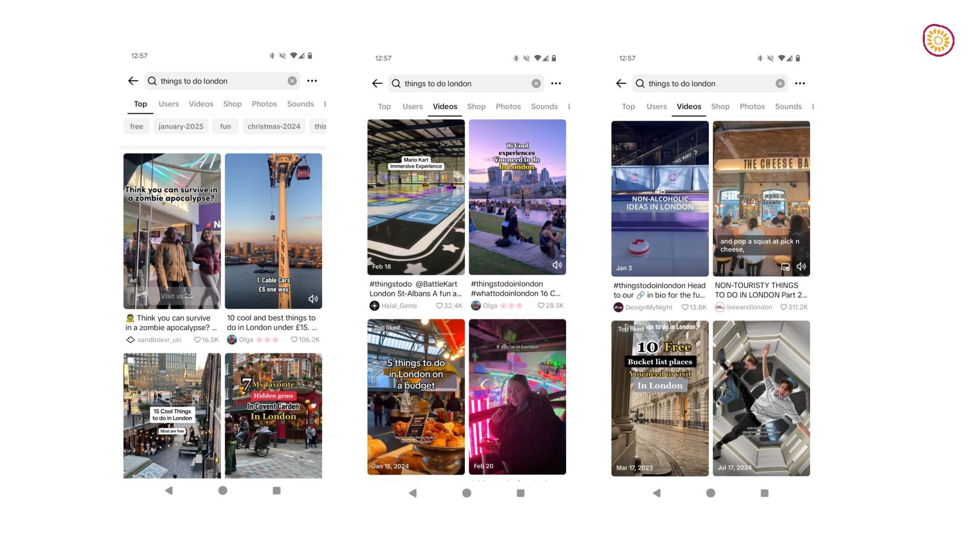The image size is (980, 551).
Task: Unmute the 16 Cool experiences video
Action: pyautogui.click(x=557, y=265)
